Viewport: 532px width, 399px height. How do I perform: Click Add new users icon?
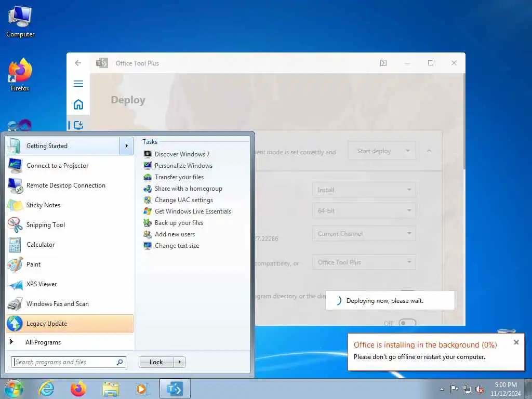[147, 234]
